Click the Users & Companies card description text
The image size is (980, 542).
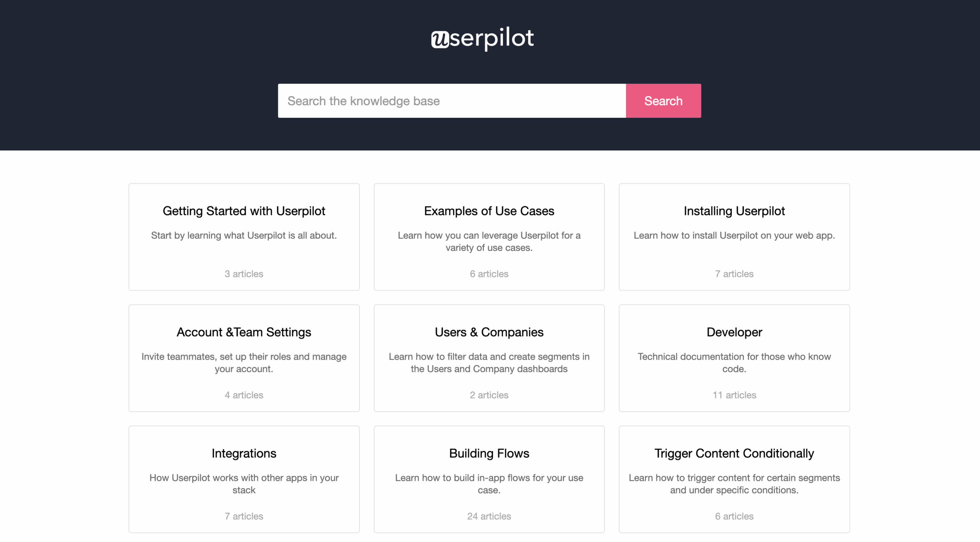tap(489, 363)
